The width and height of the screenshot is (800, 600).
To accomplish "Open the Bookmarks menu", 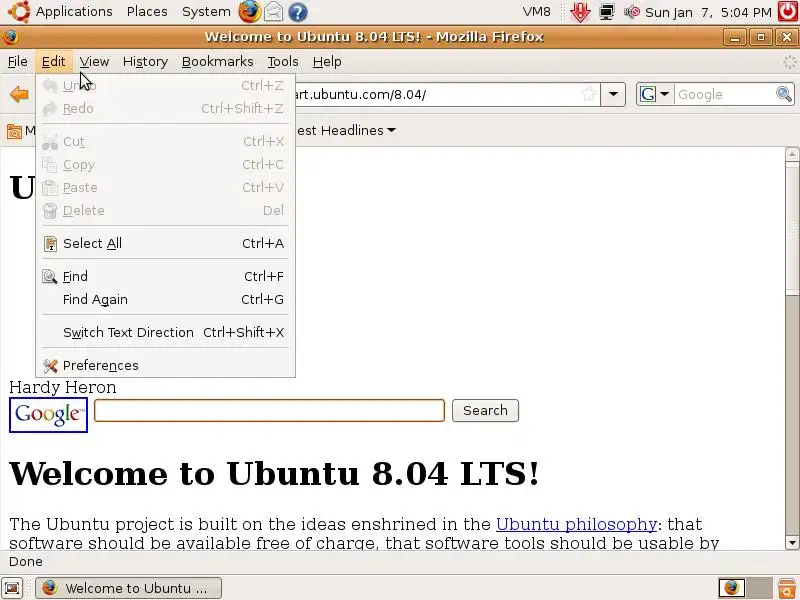I will click(217, 62).
